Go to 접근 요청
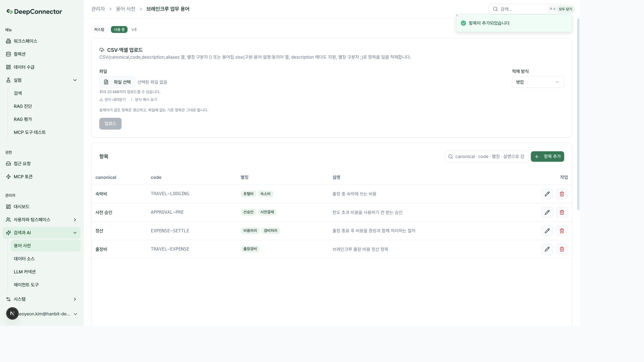Screen dimensions: 644x362 [41, 164]
